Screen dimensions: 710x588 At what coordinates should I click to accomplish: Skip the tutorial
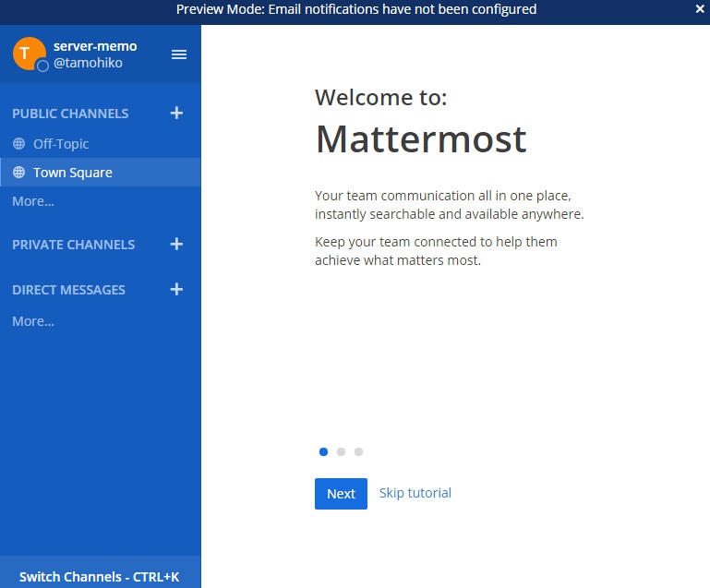[x=415, y=493]
